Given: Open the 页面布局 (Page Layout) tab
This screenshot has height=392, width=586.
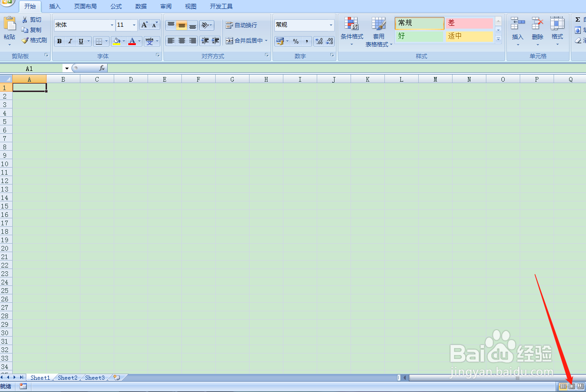Looking at the screenshot, I should click(x=86, y=7).
